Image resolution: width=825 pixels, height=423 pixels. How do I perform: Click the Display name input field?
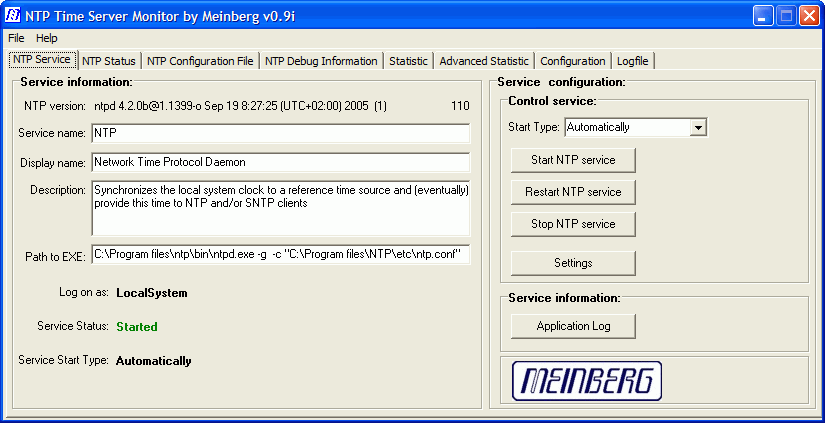[280, 162]
